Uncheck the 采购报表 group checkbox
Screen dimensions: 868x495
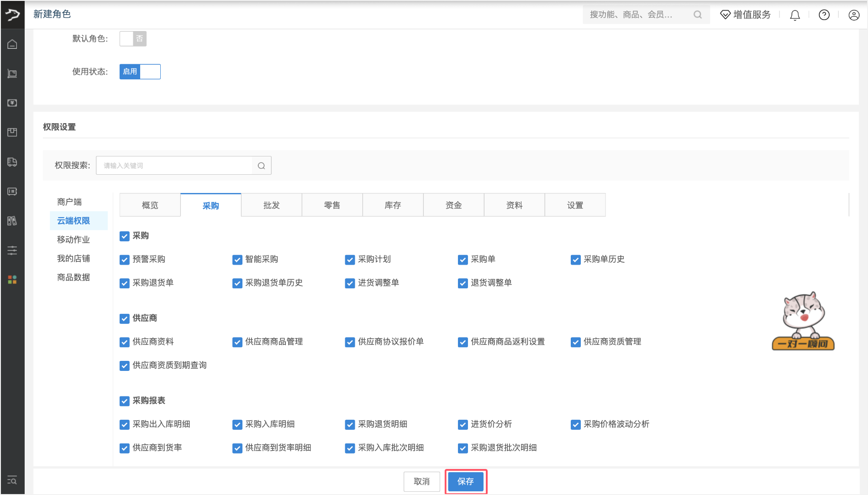(x=124, y=401)
